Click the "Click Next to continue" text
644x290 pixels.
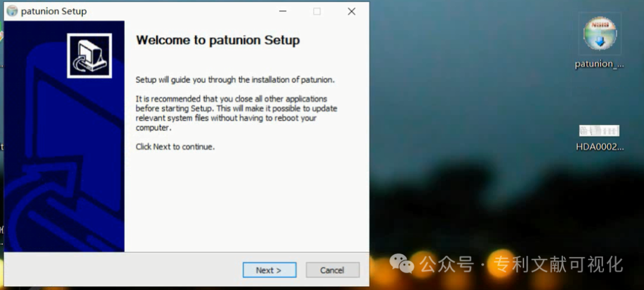click(x=175, y=147)
